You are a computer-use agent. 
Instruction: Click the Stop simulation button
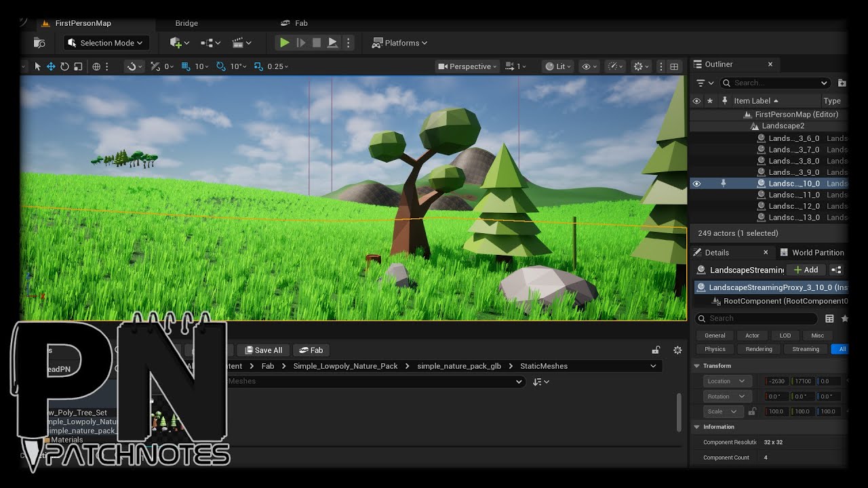(x=316, y=43)
